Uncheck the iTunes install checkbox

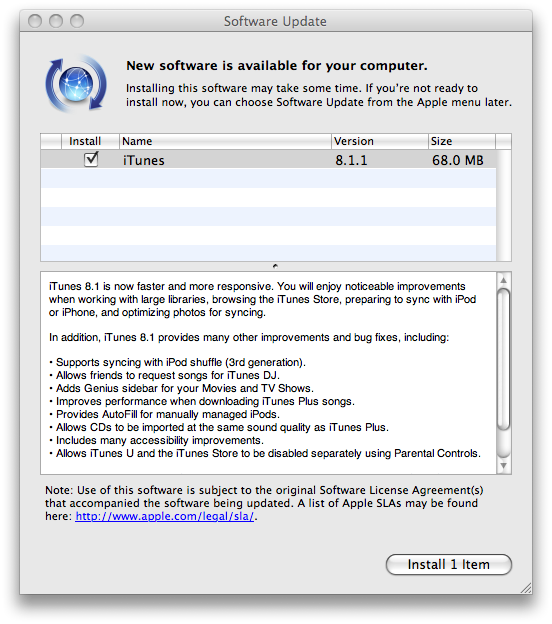point(91,159)
